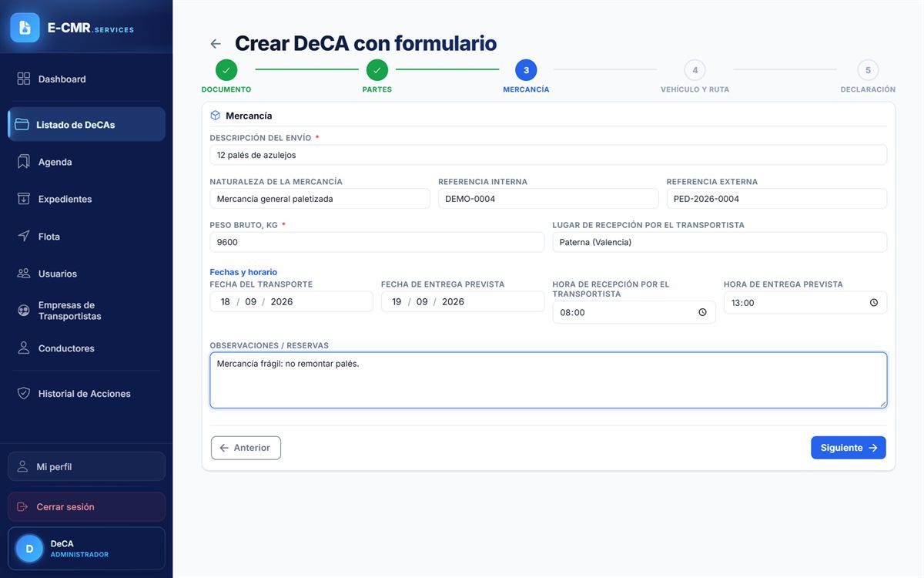Click the Listado de DeCAs folder icon
The image size is (924, 578).
[x=22, y=124]
